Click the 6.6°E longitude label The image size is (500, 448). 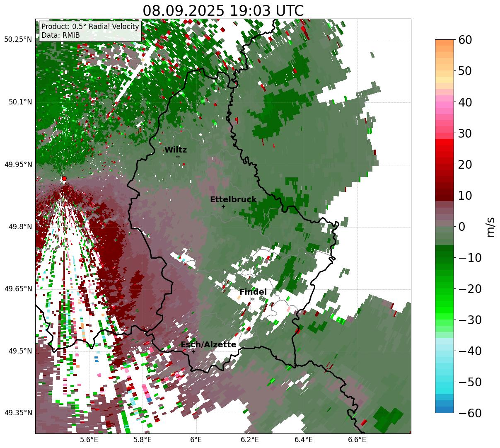[357, 440]
